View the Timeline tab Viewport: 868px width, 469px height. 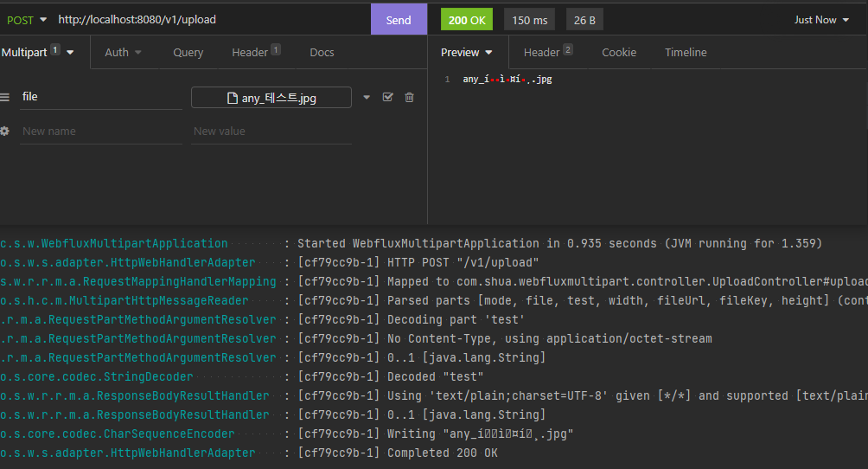coord(686,52)
